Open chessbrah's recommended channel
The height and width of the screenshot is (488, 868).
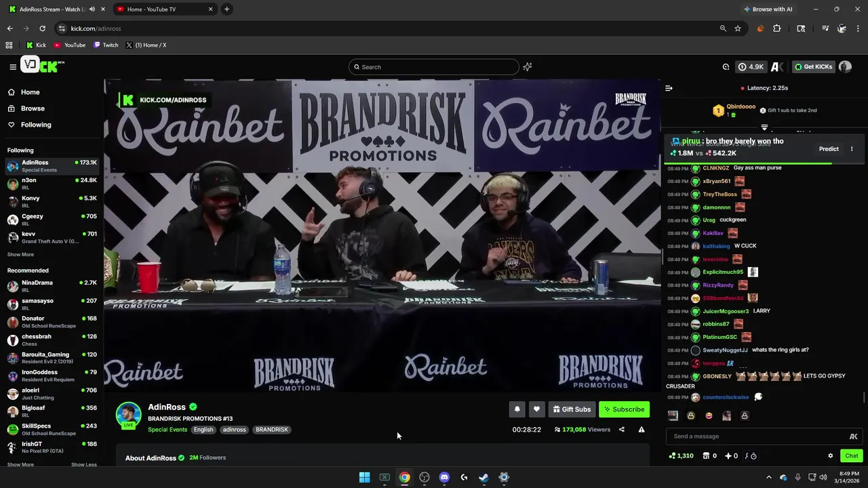click(x=52, y=340)
